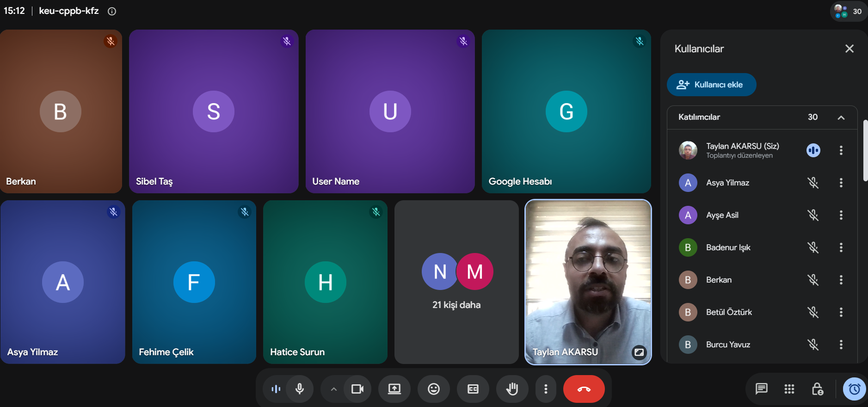Click the meeting timer alarm icon
This screenshot has width=868, height=407.
click(855, 389)
